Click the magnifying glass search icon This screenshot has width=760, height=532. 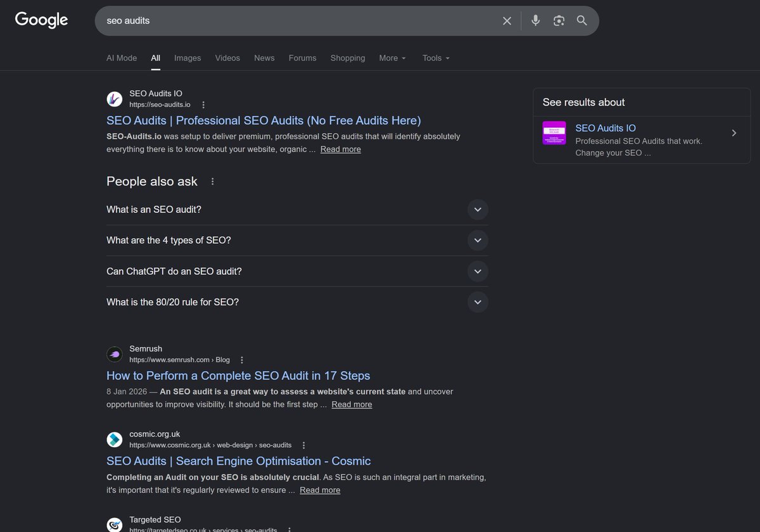tap(582, 21)
